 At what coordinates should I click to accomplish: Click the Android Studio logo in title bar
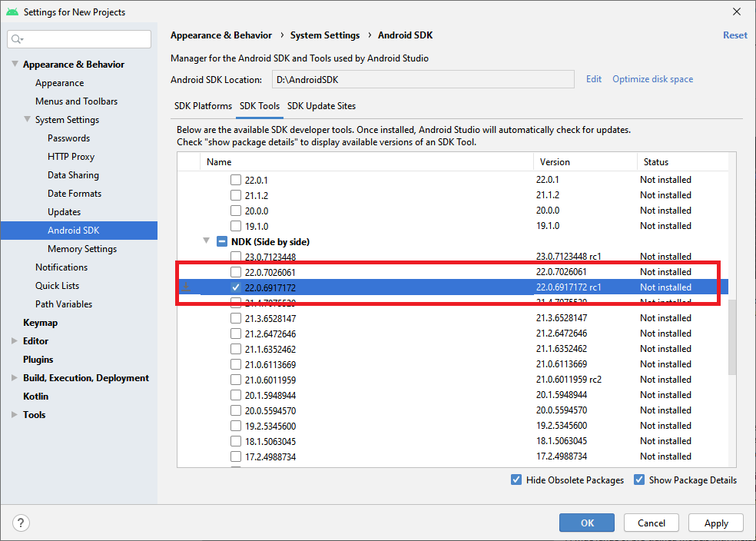(12, 12)
